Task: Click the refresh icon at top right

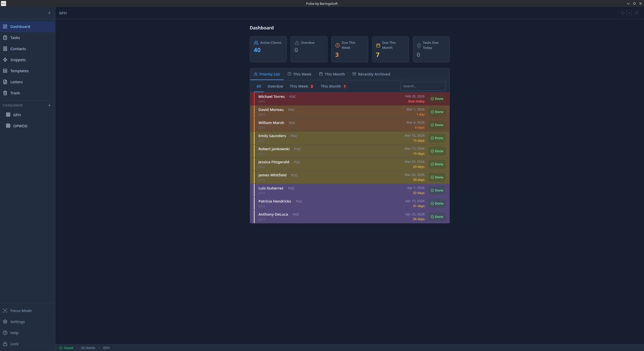Action: 636,13
